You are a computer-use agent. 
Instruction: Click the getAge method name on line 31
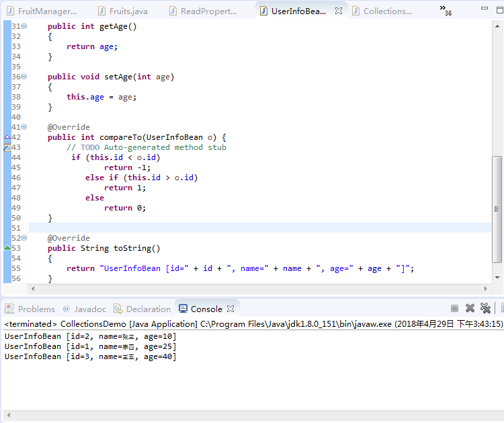(x=113, y=26)
